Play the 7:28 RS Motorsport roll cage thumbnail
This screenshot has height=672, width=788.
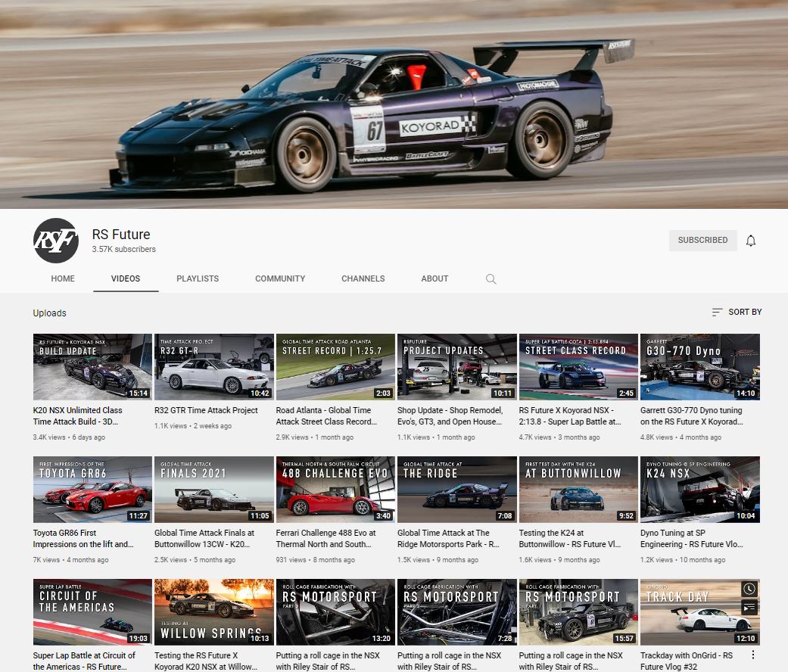coord(456,612)
